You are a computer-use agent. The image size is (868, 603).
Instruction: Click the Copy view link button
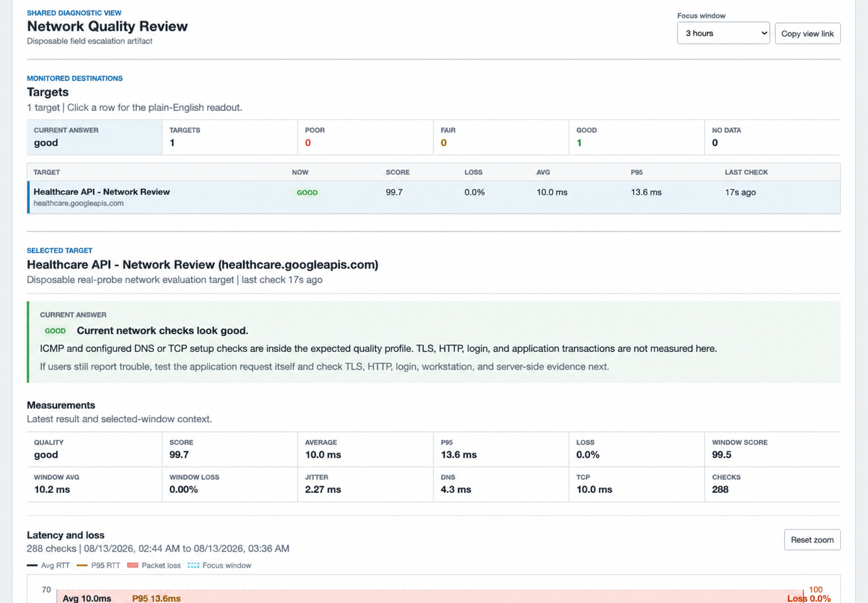(808, 33)
